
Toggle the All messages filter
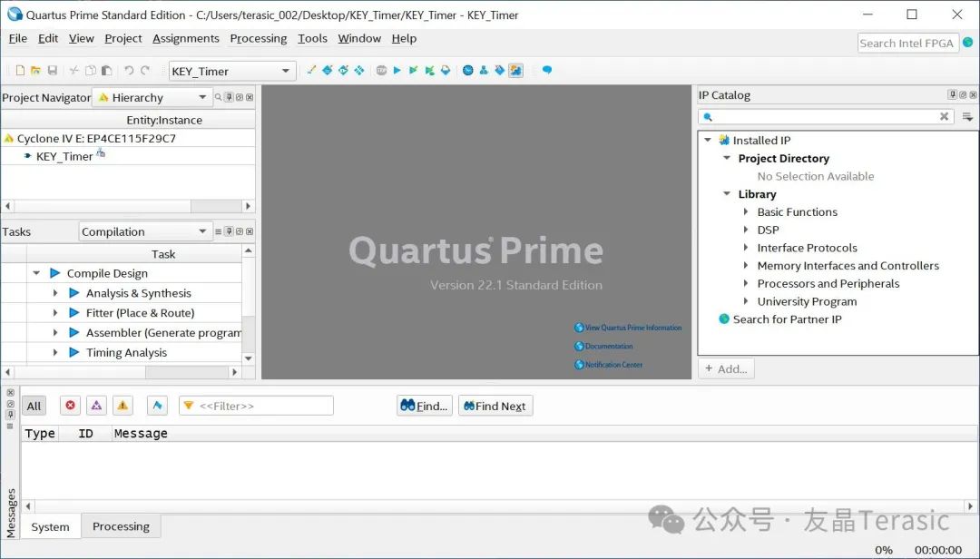34,406
